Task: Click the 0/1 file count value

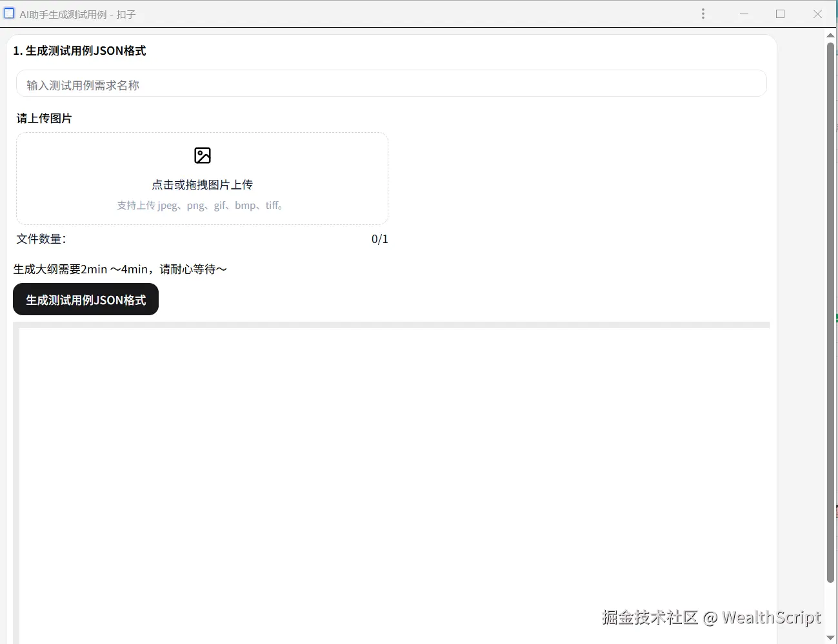Action: pyautogui.click(x=380, y=239)
